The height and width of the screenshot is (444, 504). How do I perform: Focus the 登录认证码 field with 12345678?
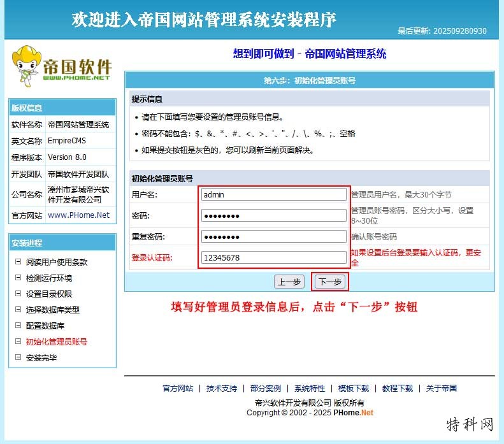[274, 257]
